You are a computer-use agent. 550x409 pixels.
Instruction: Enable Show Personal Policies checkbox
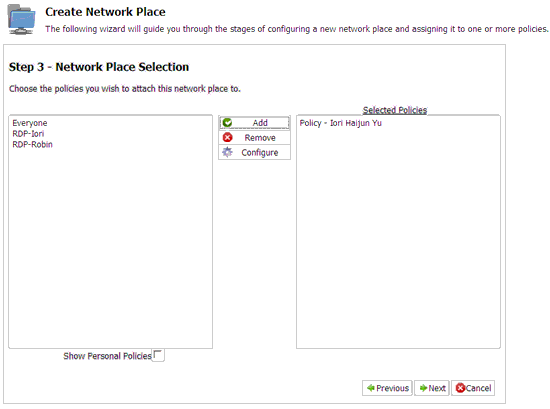coord(158,355)
